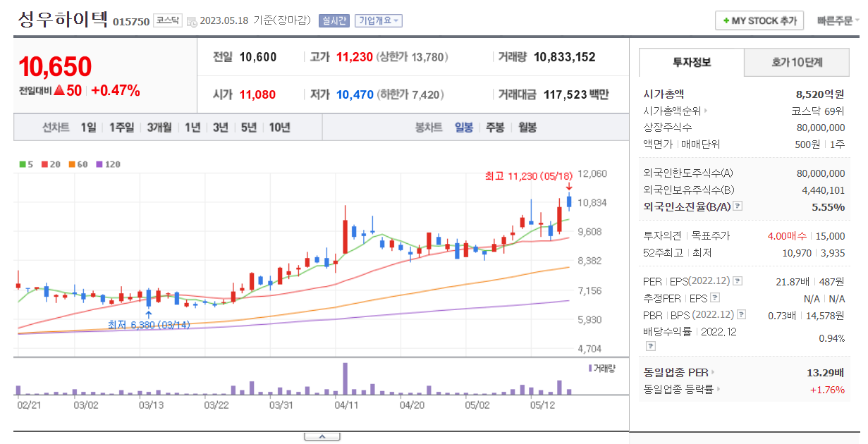Click the arrow icon next to 시가총액순위

point(706,111)
